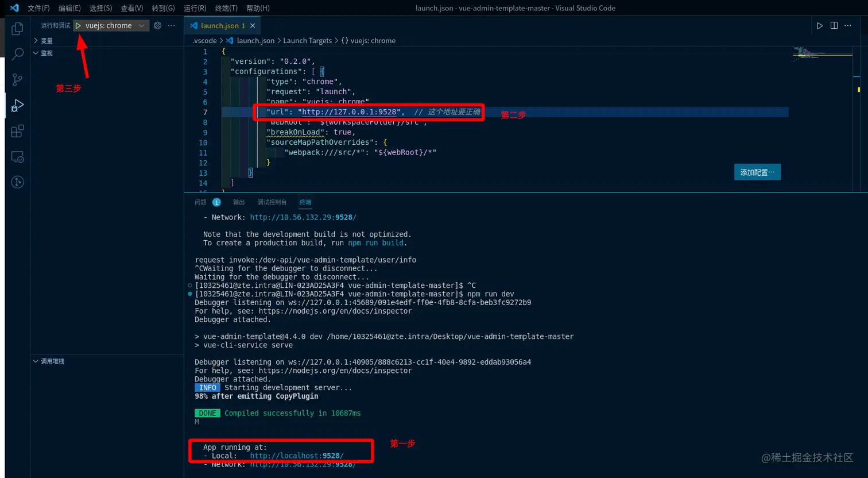Select the 终端 panel tab
Image resolution: width=868 pixels, height=478 pixels.
point(305,202)
